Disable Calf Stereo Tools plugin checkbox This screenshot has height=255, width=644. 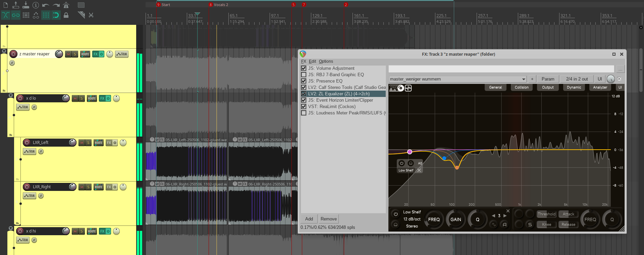(304, 87)
